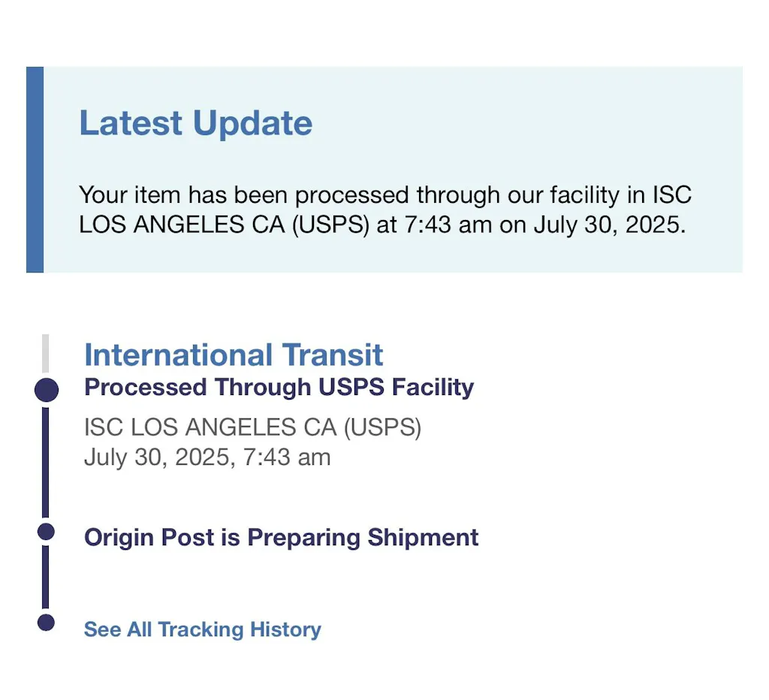
Task: Click the gray July 30, 2025, 7:43 am timestamp
Action: (207, 457)
